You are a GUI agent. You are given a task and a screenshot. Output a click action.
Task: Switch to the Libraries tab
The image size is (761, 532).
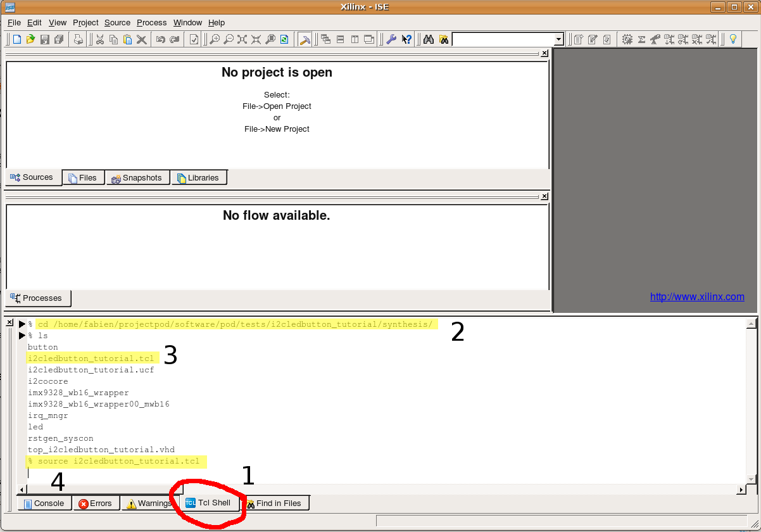pyautogui.click(x=198, y=178)
